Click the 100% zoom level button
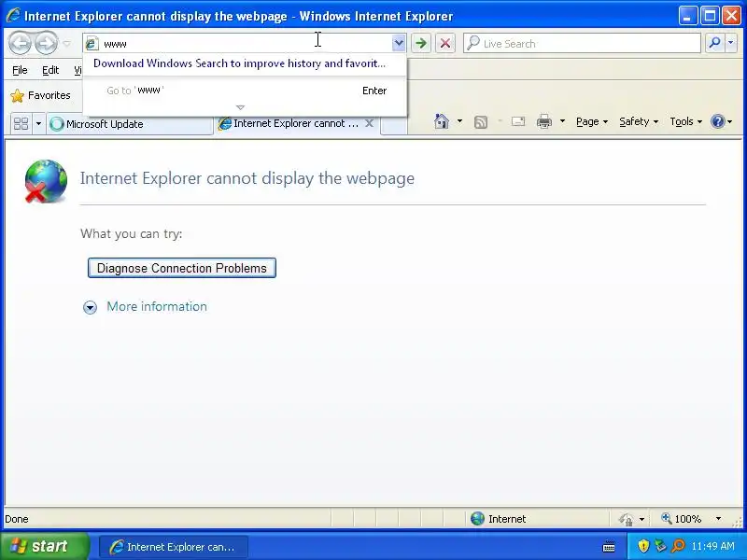 tap(682, 519)
